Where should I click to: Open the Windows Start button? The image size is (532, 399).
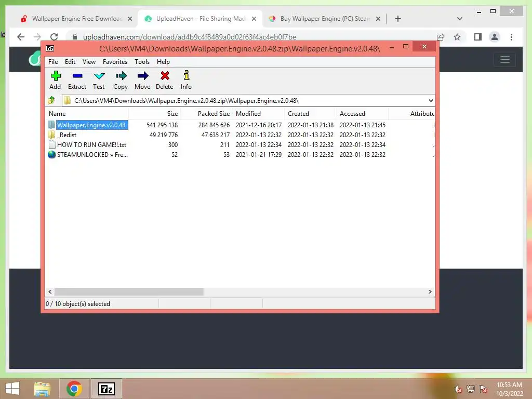[12, 389]
